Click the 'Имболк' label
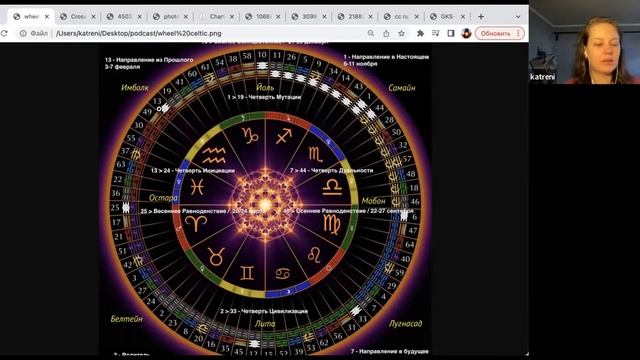 click(135, 87)
